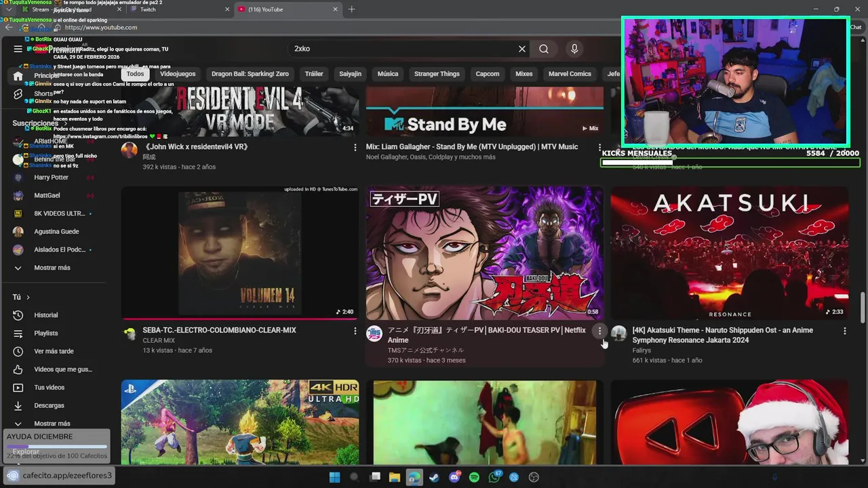The image size is (868, 488).
Task: Open options for John Wick x residentevil4 video
Action: pos(355,147)
